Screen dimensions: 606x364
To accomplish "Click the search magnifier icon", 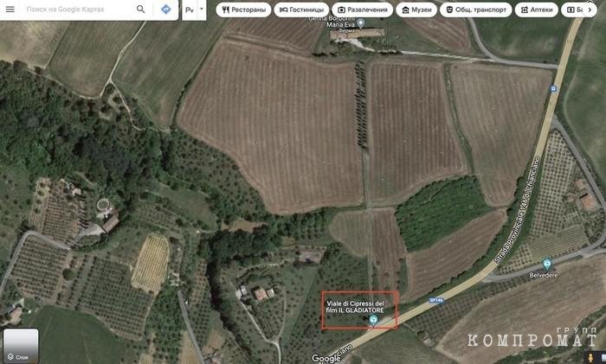I will 140,10.
